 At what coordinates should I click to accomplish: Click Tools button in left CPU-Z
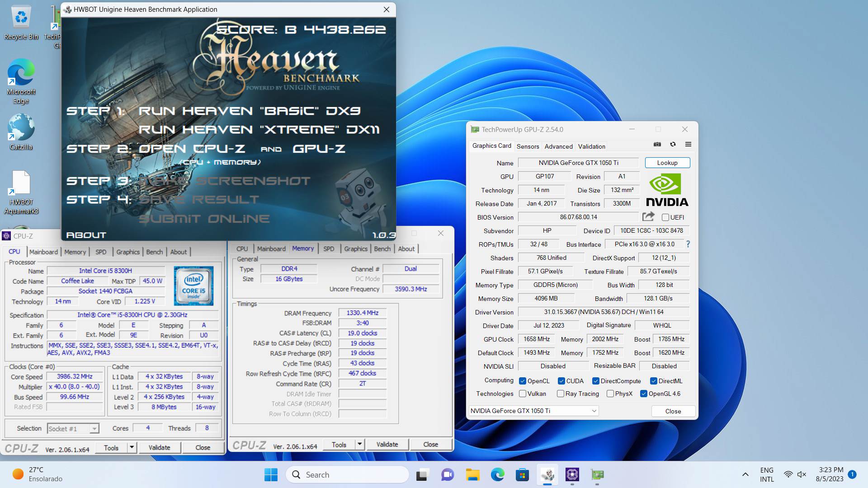[111, 447]
